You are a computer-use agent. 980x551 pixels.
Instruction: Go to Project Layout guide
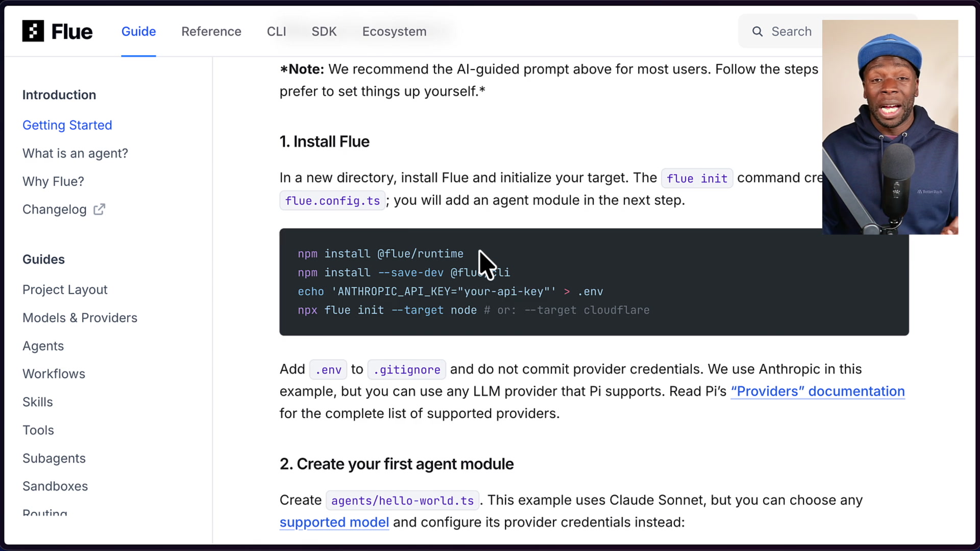[x=65, y=290]
